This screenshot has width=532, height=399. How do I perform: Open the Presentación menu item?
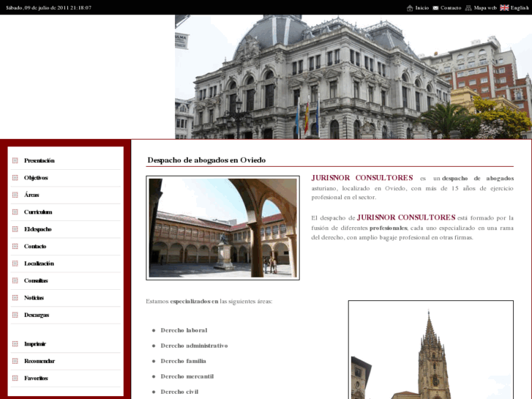[x=40, y=160]
